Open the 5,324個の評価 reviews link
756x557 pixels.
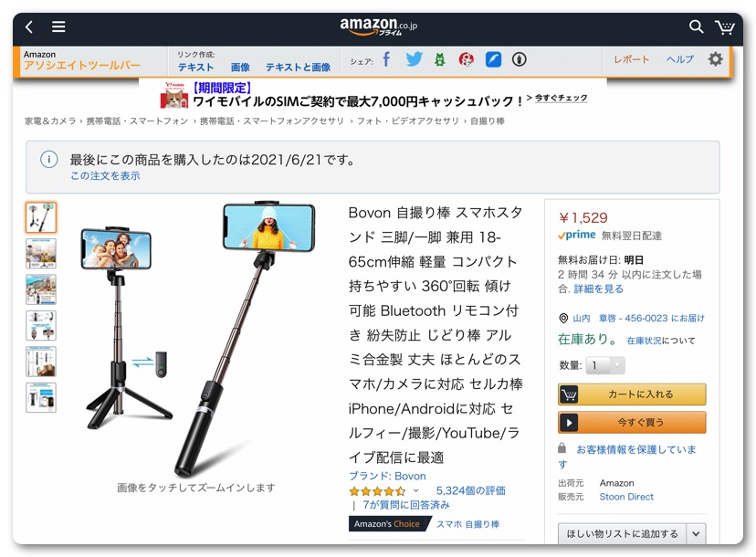tap(470, 491)
